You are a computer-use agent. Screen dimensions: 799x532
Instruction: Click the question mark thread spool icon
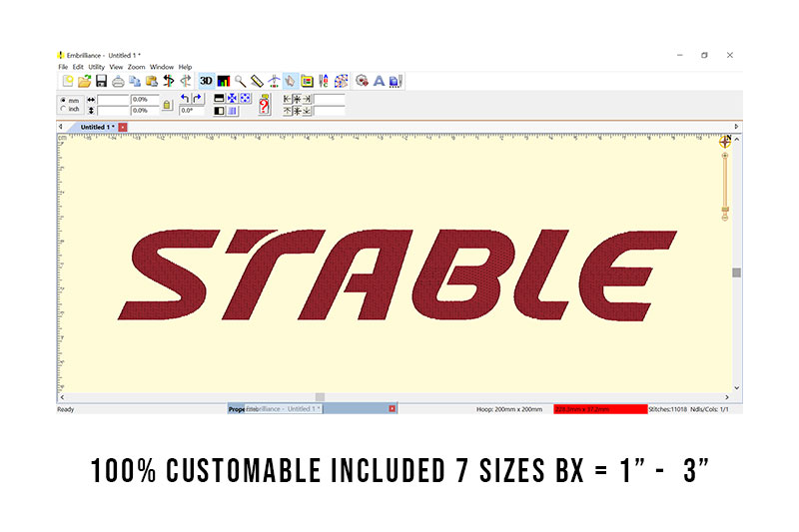264,105
